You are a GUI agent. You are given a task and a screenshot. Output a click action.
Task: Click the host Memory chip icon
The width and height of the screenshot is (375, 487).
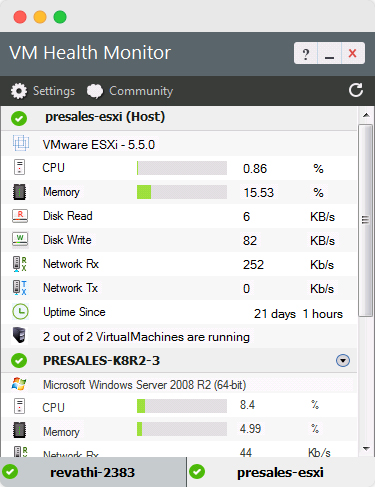click(x=19, y=192)
